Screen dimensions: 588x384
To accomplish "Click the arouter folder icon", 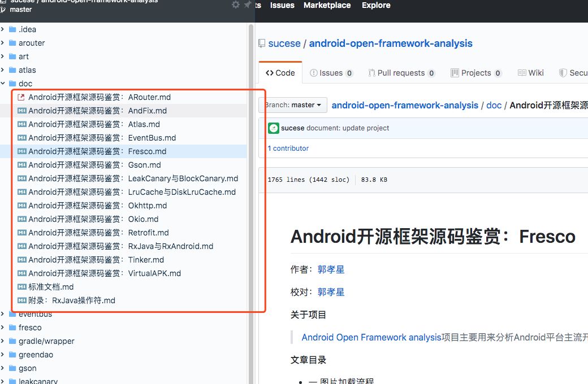I will tap(12, 43).
